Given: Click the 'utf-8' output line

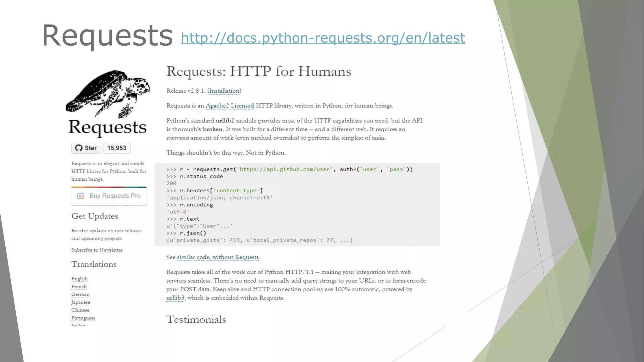Looking at the screenshot, I should 178,212.
